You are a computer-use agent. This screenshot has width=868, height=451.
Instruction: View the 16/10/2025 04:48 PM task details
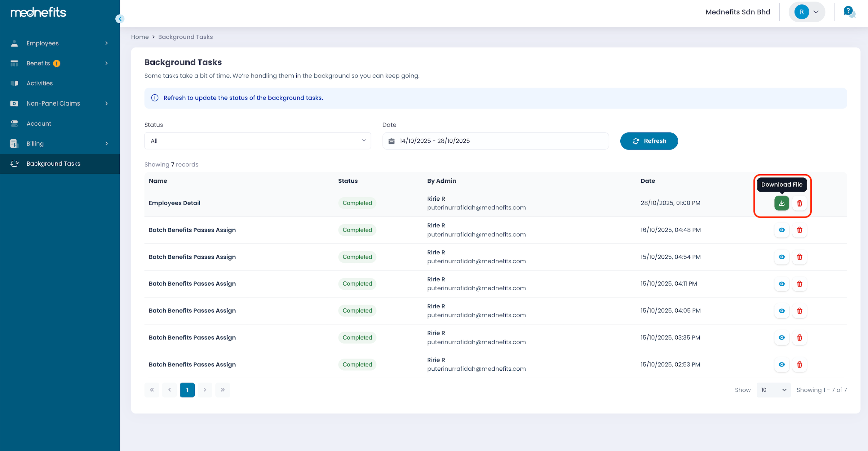tap(782, 230)
